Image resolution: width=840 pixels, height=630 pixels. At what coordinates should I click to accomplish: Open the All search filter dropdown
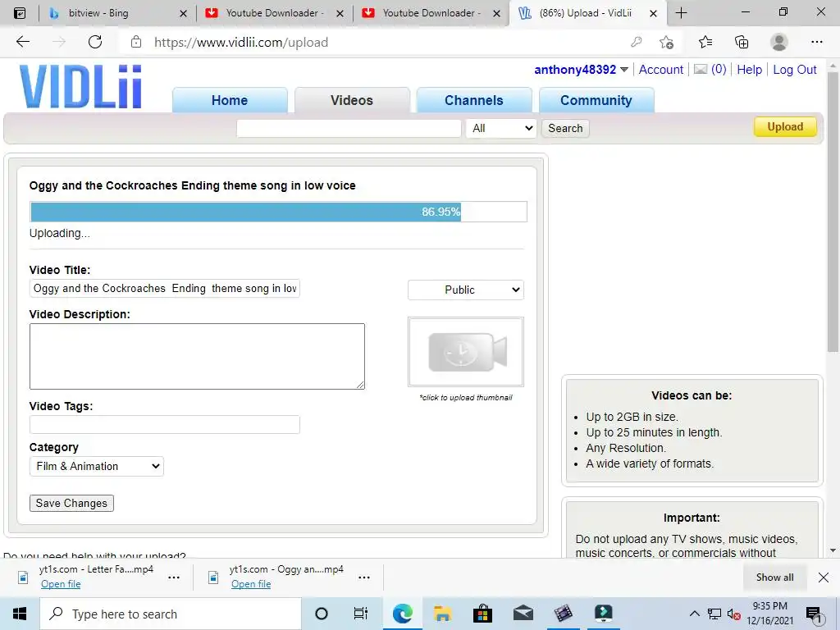[x=501, y=128]
